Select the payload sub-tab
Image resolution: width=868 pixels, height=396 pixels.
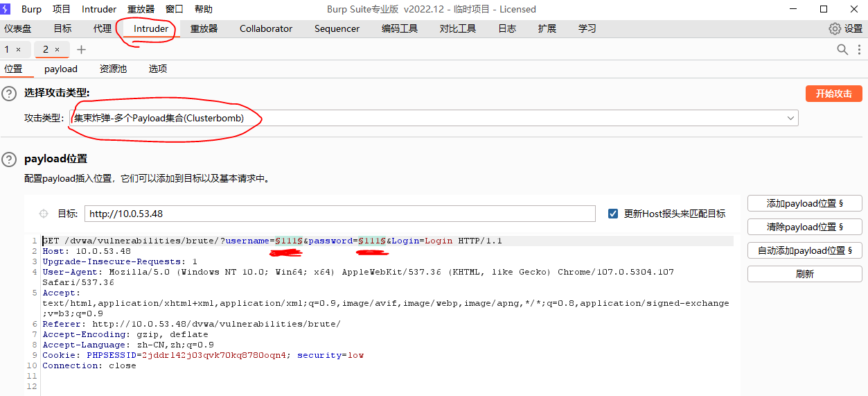click(61, 69)
